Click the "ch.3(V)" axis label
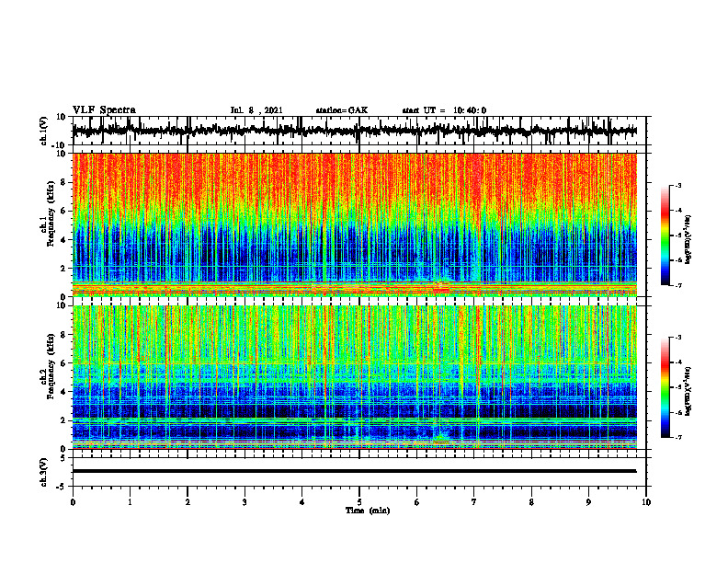The height and width of the screenshot is (563, 728). (43, 473)
